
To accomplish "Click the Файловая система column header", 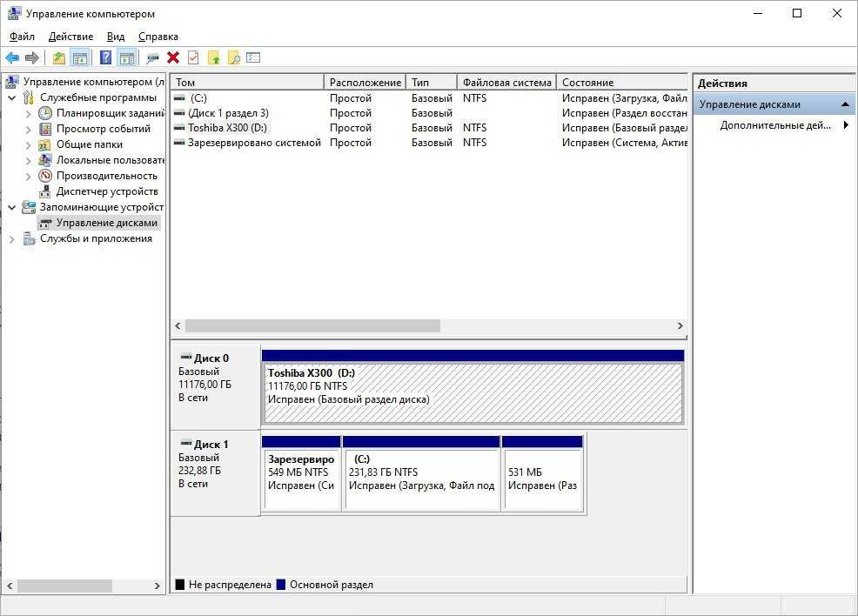I will coord(506,83).
